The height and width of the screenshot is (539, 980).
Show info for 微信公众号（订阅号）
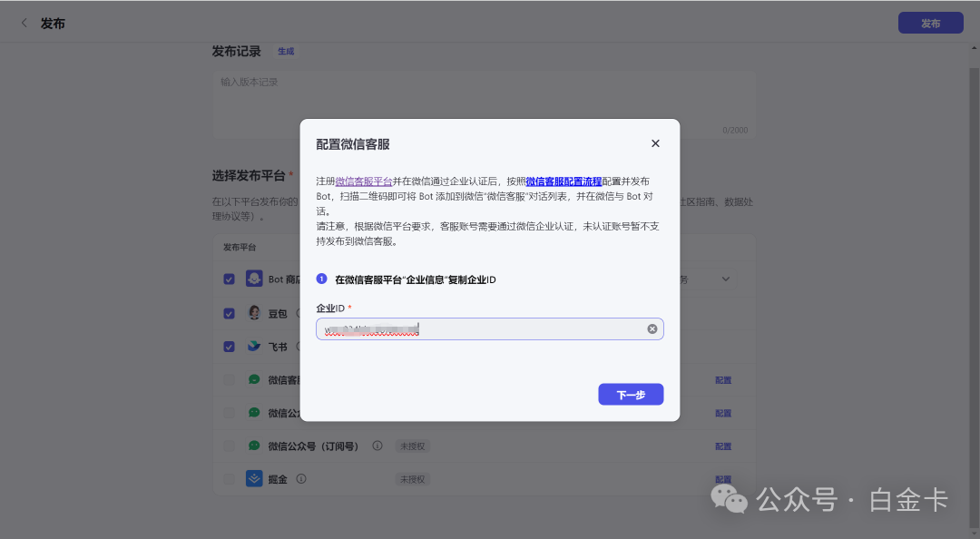[x=377, y=446]
